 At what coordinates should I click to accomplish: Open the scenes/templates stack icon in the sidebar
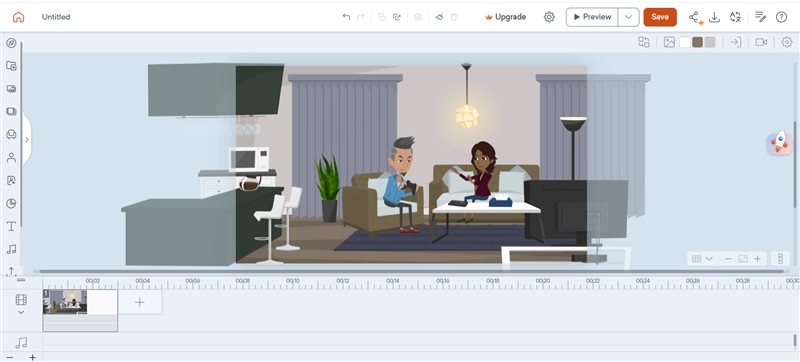11,111
